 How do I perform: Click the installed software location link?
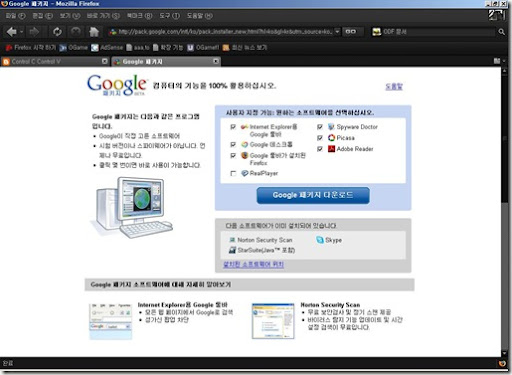pos(253,265)
